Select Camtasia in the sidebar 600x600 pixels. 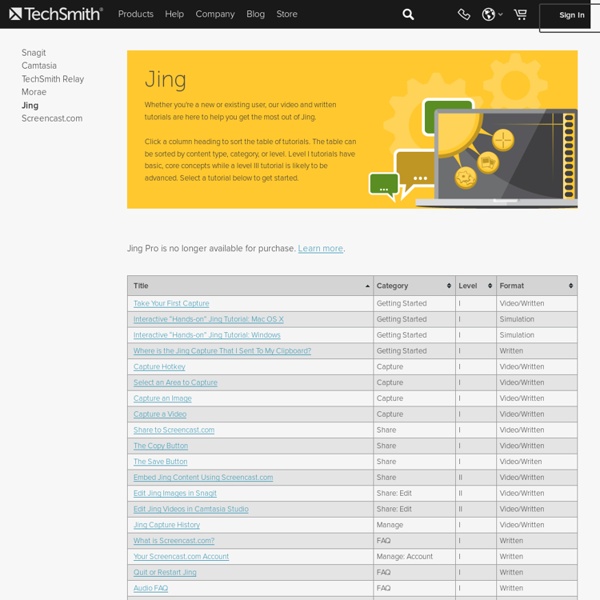click(x=39, y=66)
